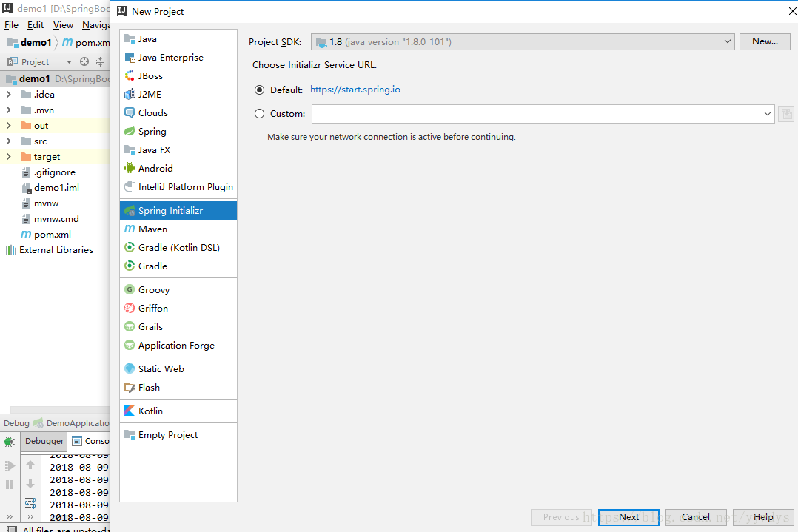
Task: Open the Project view selector dropdown
Action: [69, 61]
